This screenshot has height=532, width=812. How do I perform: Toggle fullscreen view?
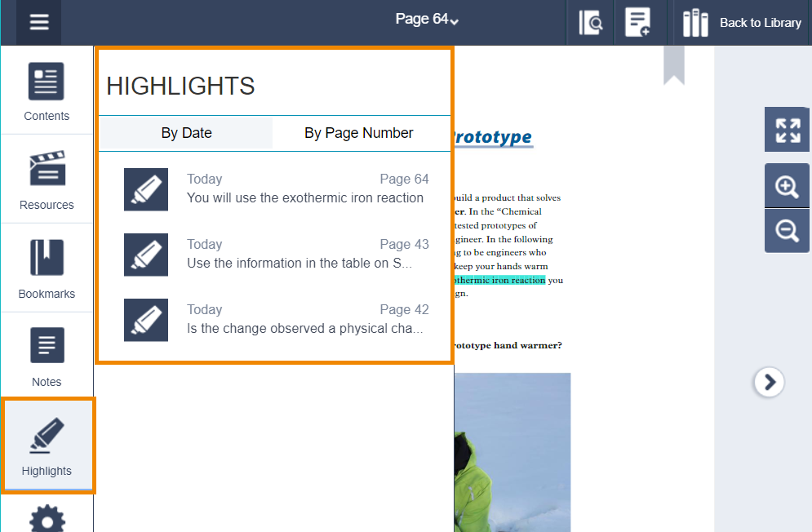pos(787,131)
